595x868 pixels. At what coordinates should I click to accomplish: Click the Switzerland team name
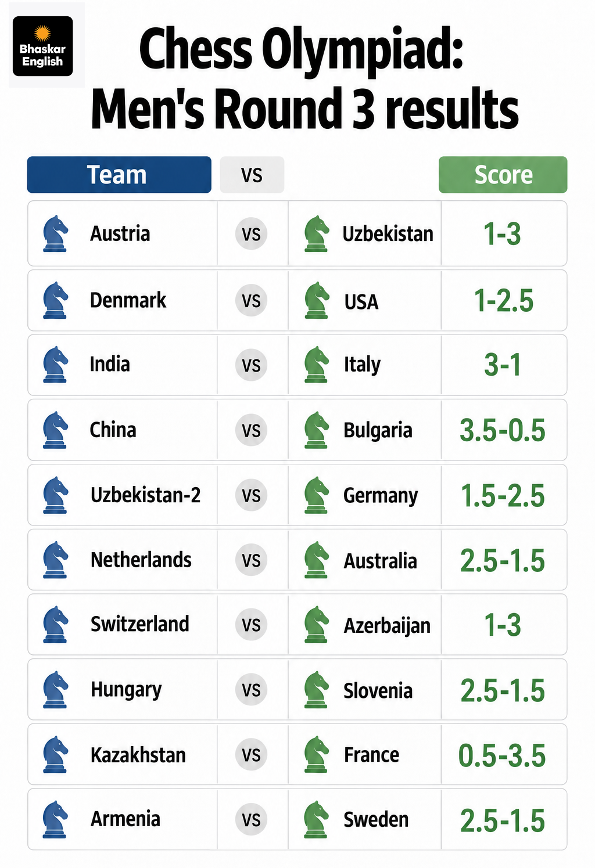(140, 624)
